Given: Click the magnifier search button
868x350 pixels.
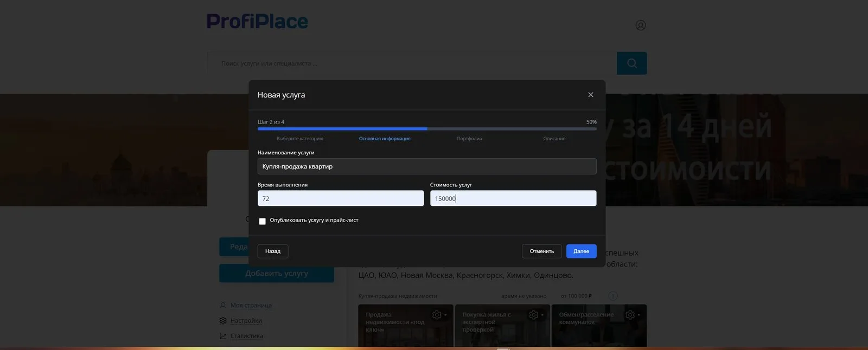Looking at the screenshot, I should coord(632,63).
